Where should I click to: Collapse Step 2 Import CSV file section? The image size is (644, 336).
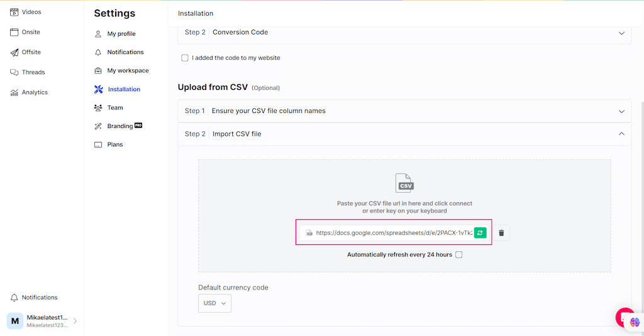pos(621,134)
